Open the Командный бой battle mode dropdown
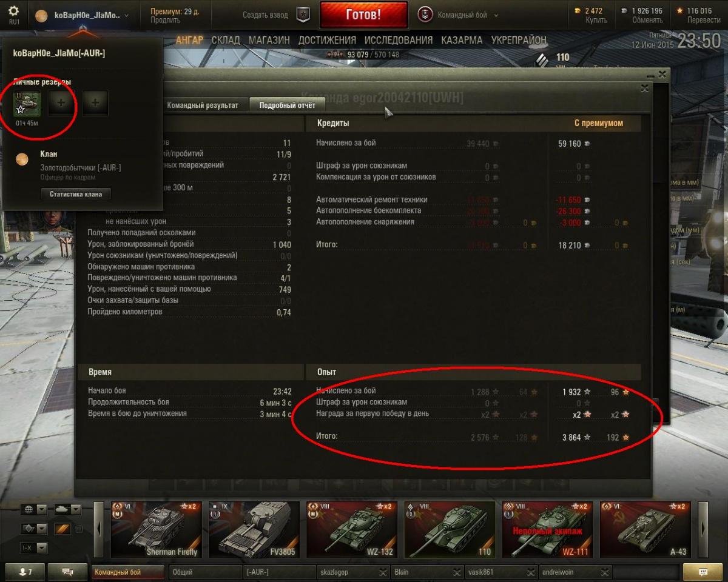This screenshot has height=582, width=728. [459, 15]
